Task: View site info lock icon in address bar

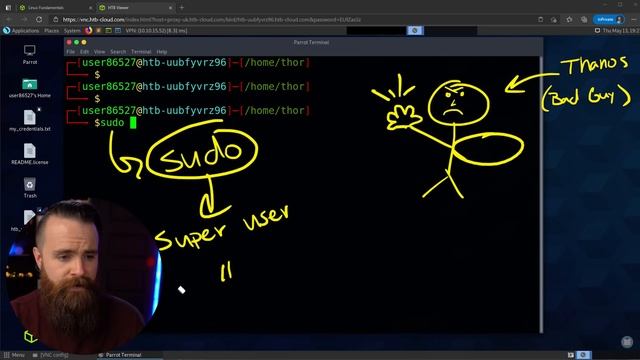Action: click(x=56, y=19)
